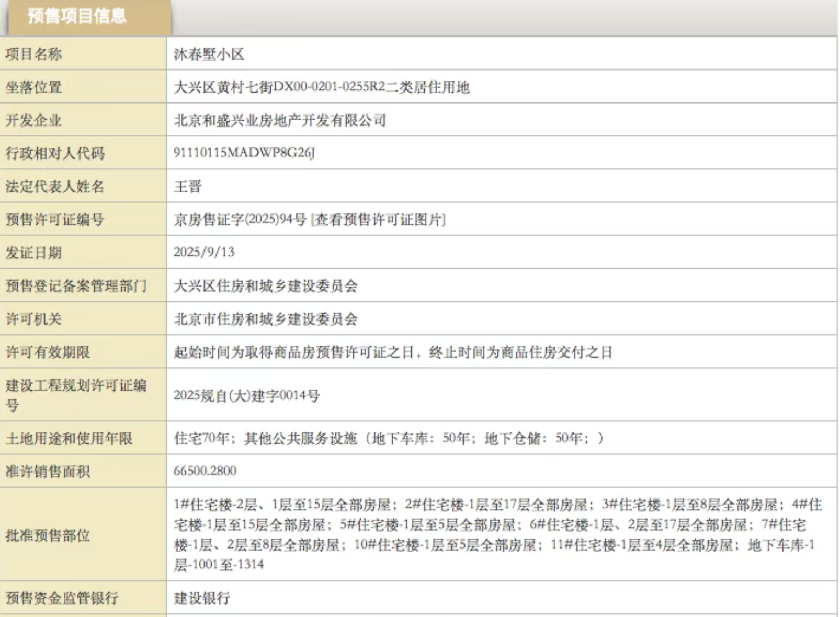Open the 查看预售许可证图片 link
Screen dimensions: 840x617
(378, 220)
